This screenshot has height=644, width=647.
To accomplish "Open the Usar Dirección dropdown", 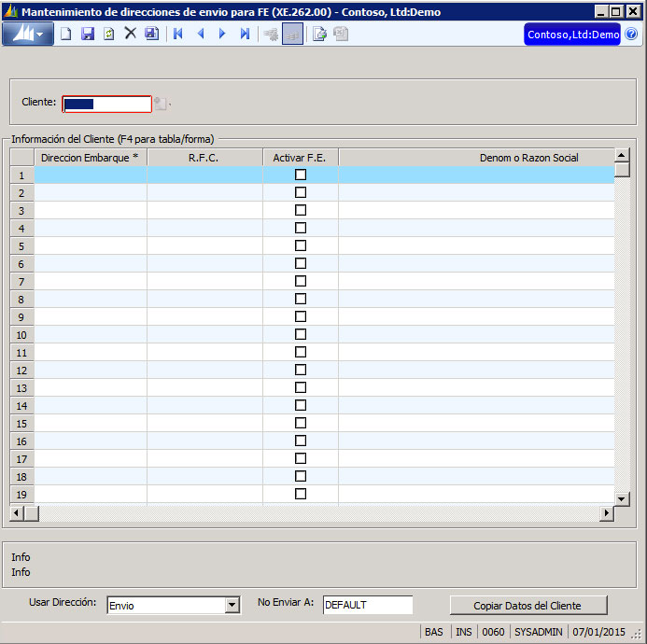I will (232, 606).
